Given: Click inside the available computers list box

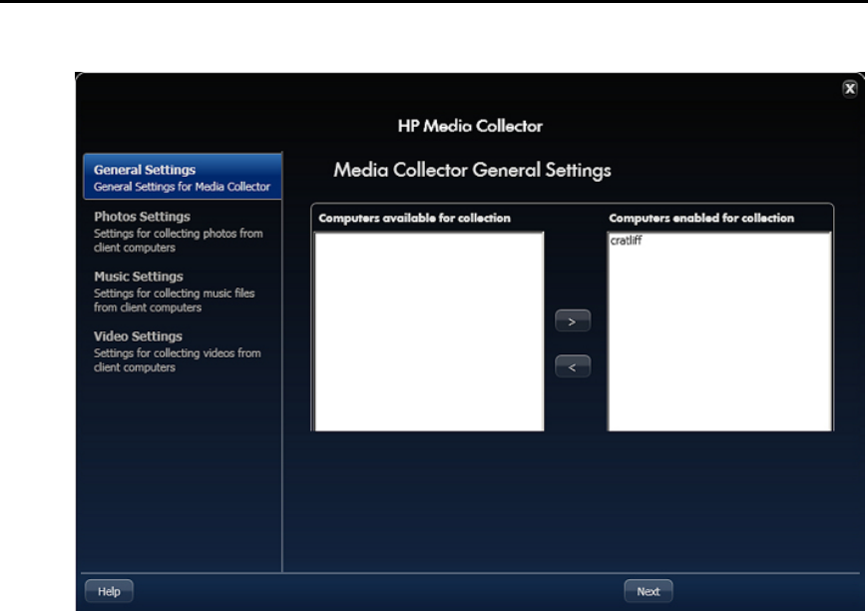Looking at the screenshot, I should [x=429, y=331].
